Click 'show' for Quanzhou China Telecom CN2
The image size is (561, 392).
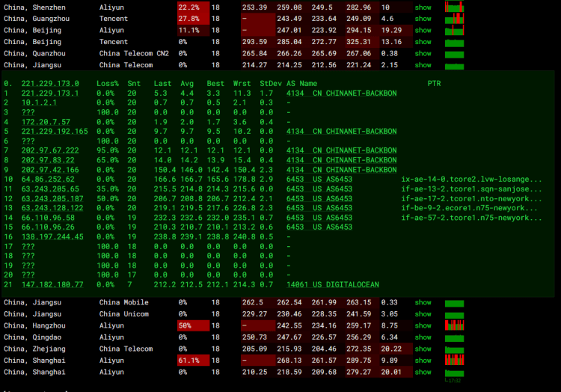tap(423, 54)
